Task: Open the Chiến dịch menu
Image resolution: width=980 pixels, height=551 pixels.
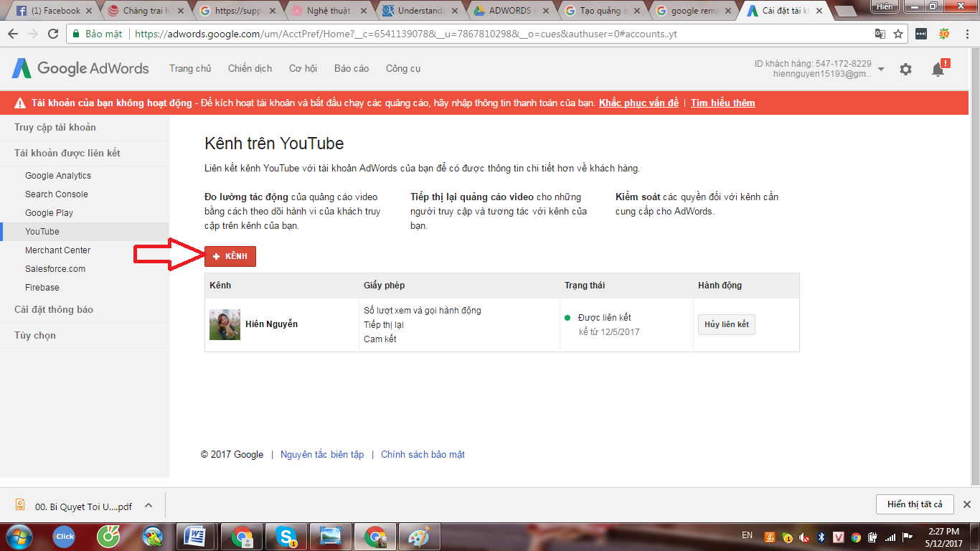Action: pyautogui.click(x=250, y=68)
